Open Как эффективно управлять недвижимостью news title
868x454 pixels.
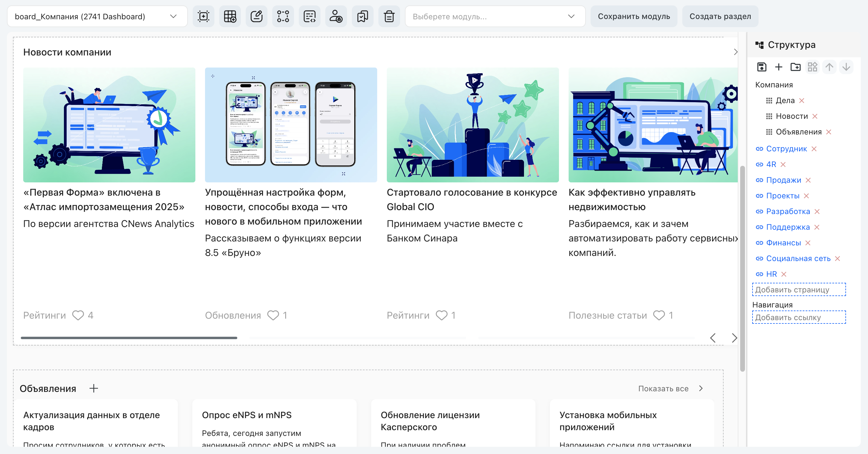pyautogui.click(x=632, y=199)
